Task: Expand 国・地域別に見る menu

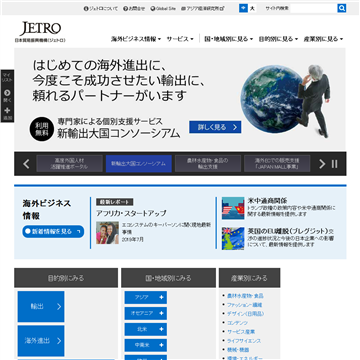Action: [x=229, y=39]
